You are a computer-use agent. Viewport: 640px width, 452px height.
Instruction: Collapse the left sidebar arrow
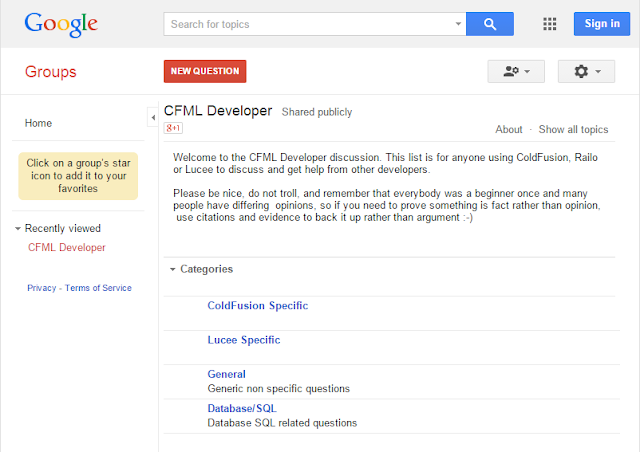[x=153, y=118]
